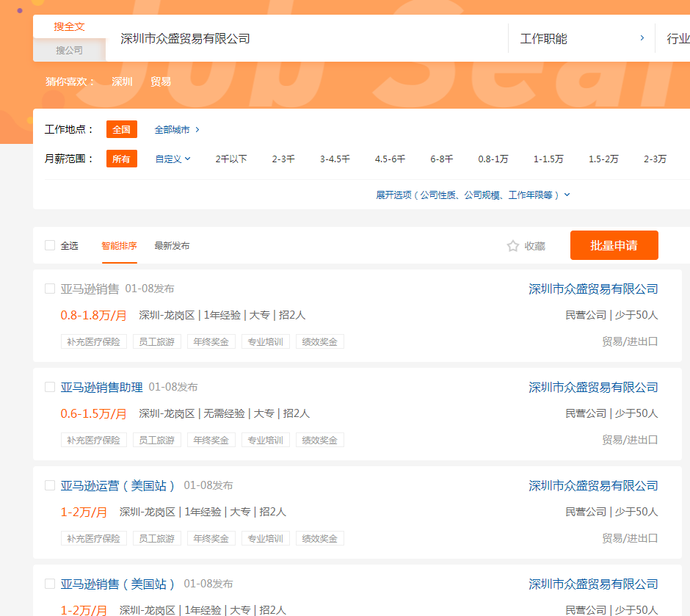Click the star favorite icon
Viewport: 690px width, 616px height.
pos(513,246)
